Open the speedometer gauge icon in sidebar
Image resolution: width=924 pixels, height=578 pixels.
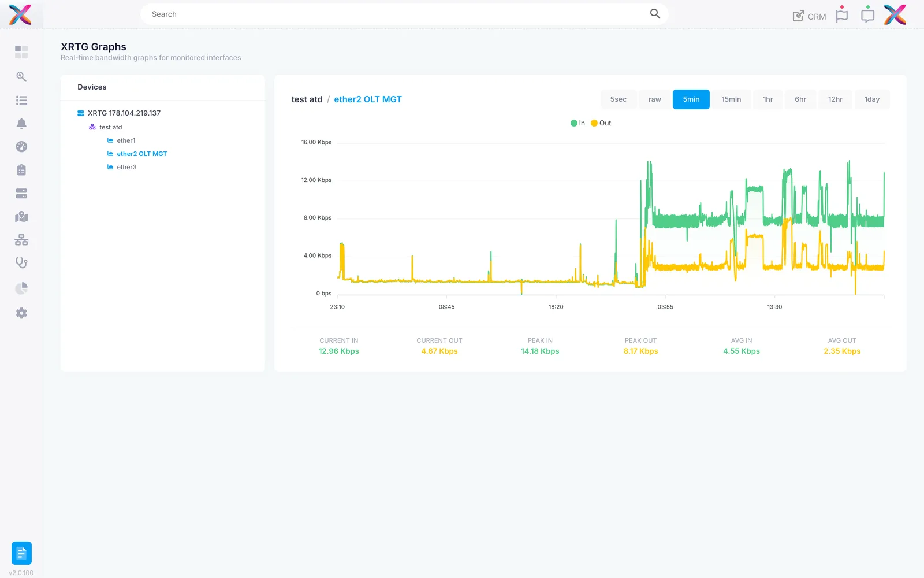tap(21, 147)
